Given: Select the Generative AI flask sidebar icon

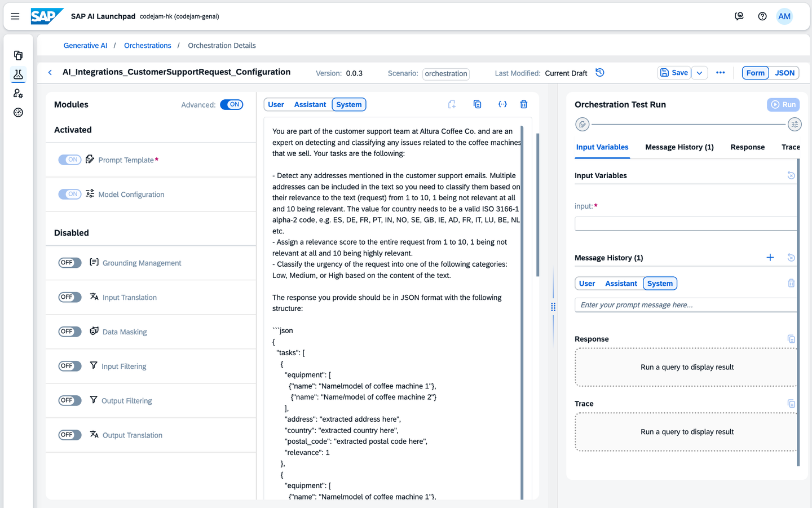Looking at the screenshot, I should click(18, 74).
